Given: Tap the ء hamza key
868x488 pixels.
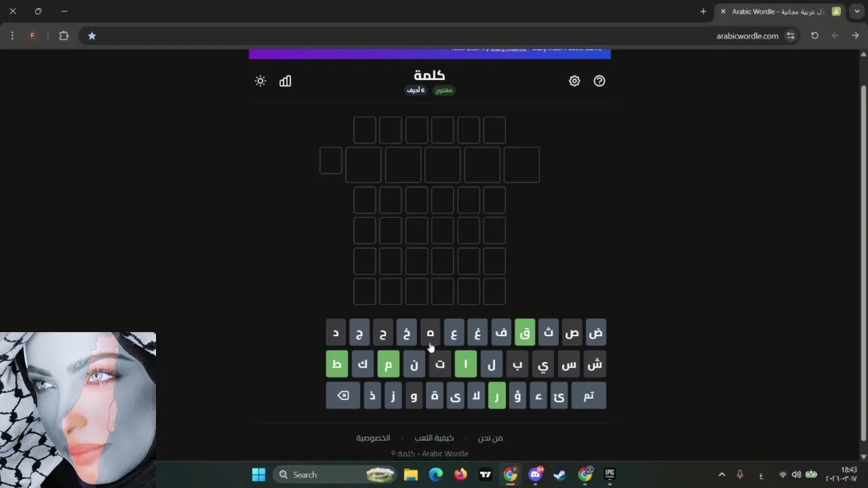Looking at the screenshot, I should coord(538,396).
